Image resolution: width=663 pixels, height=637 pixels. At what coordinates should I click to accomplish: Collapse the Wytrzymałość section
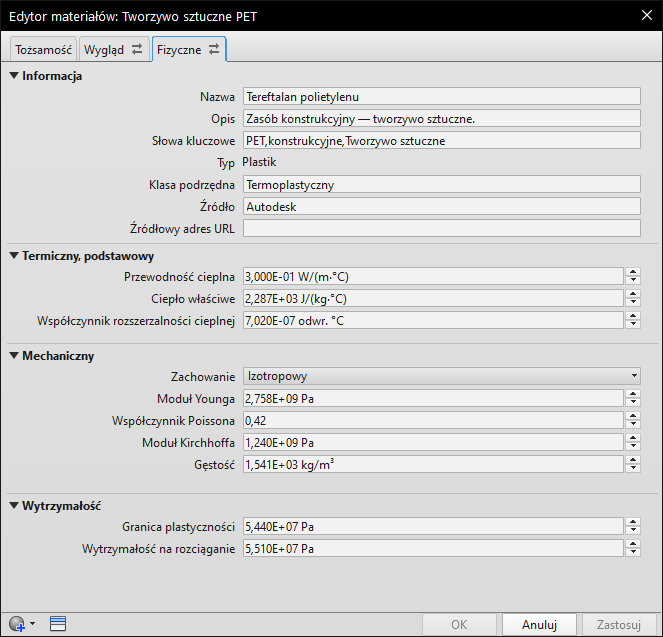click(14, 506)
